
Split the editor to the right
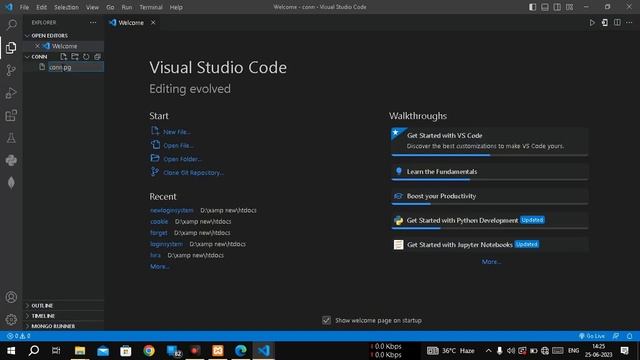click(617, 23)
